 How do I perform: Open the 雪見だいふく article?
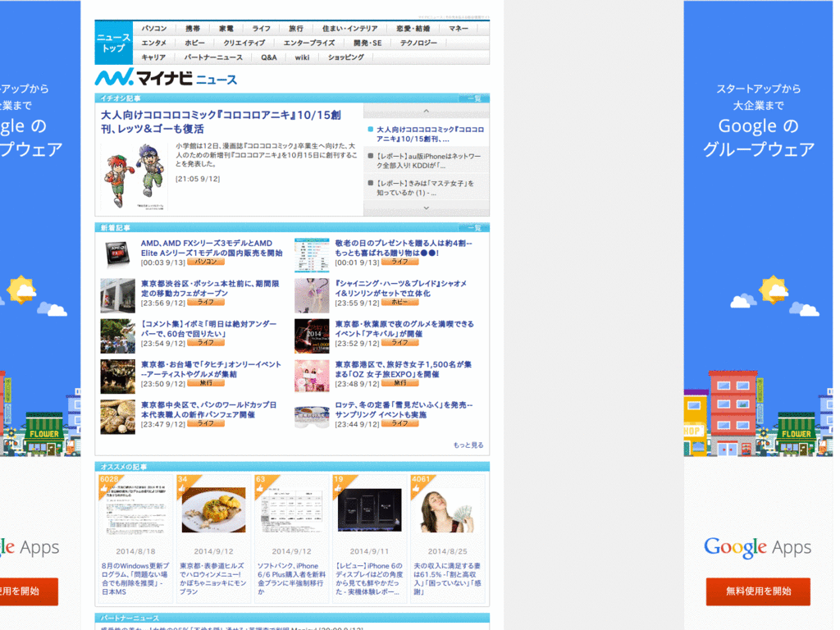point(404,410)
